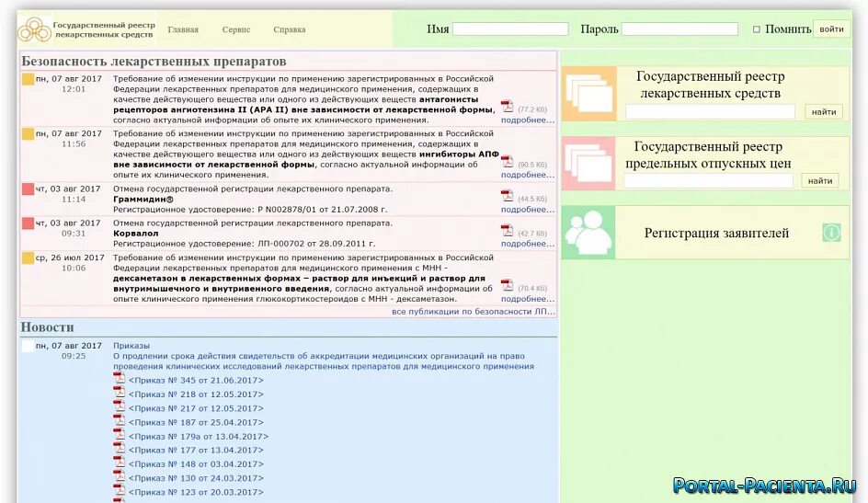
Task: Click the info icon beside Регистрация заявителей
Action: (x=831, y=233)
